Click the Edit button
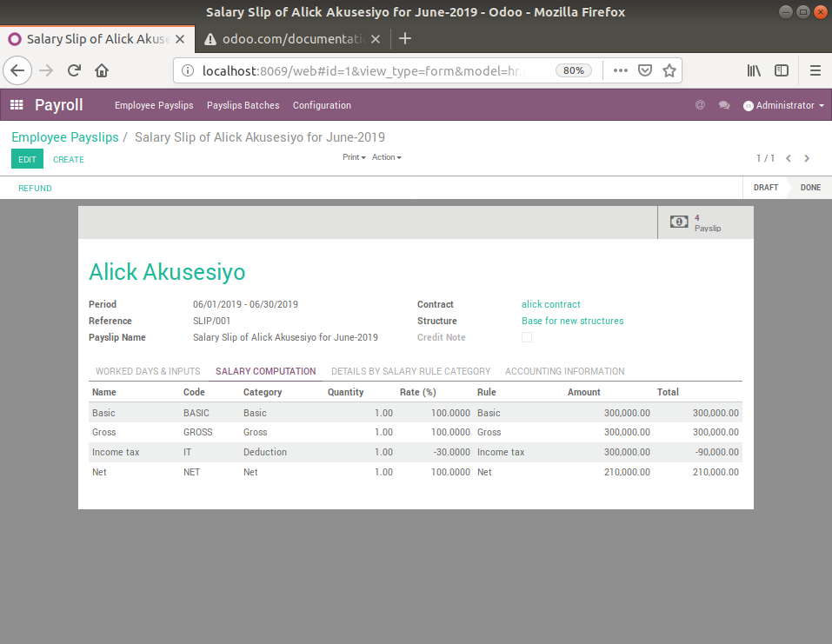 (x=27, y=159)
